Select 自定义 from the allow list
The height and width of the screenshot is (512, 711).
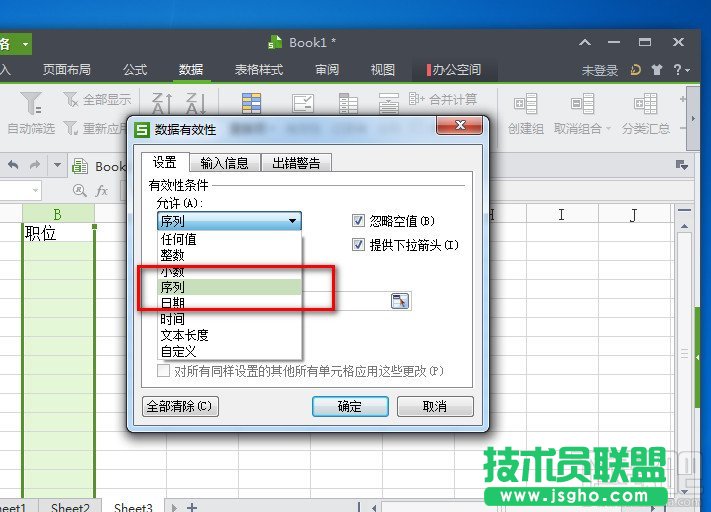tap(229, 351)
